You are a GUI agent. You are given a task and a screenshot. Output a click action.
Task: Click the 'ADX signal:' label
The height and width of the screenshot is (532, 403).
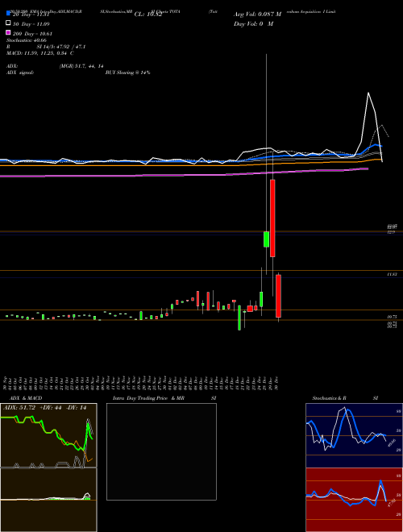pyautogui.click(x=20, y=73)
